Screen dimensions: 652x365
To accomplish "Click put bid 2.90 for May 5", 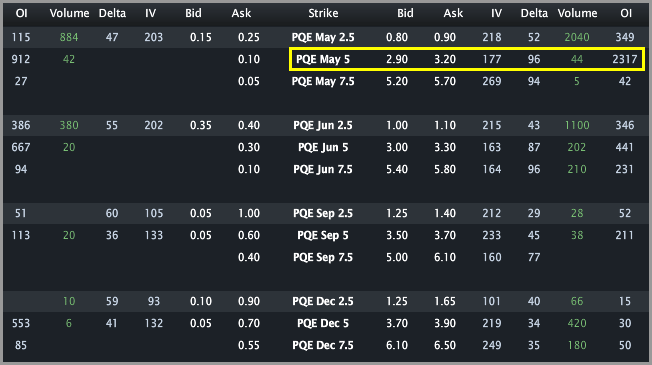I will [397, 59].
